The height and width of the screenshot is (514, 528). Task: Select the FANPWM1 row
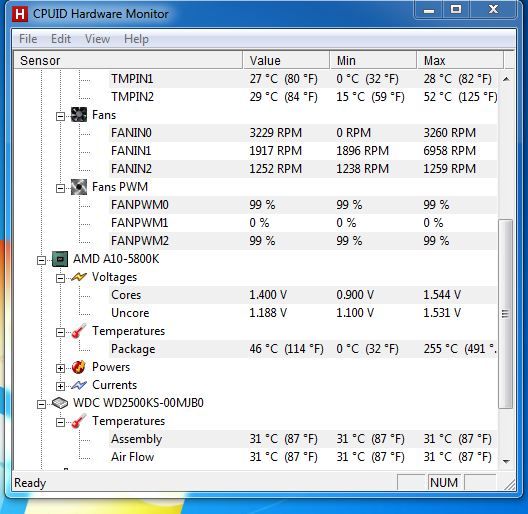click(303, 223)
